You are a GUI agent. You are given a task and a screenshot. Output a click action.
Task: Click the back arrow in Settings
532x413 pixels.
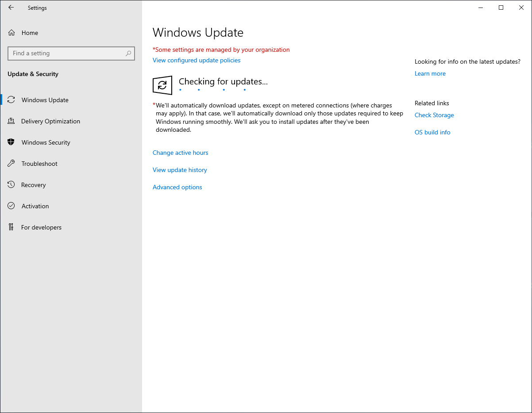point(11,8)
